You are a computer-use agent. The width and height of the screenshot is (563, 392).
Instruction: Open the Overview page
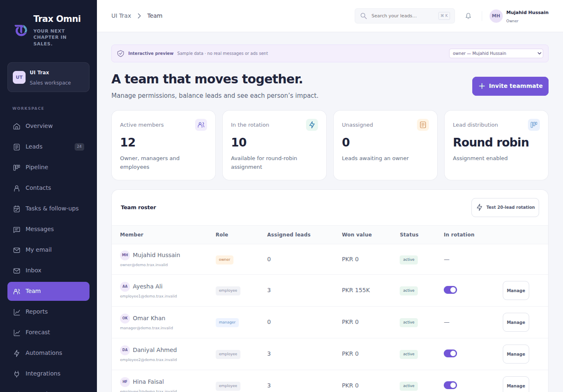coord(48,126)
